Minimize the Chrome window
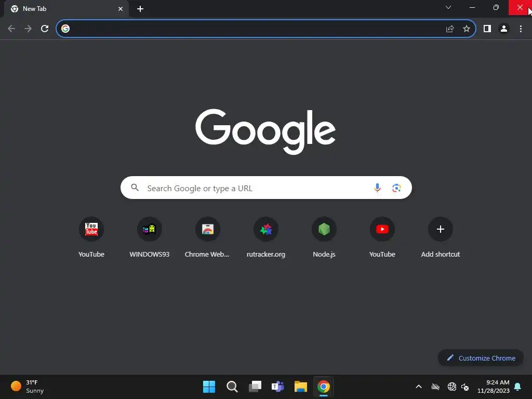The width and height of the screenshot is (532, 399). pyautogui.click(x=472, y=7)
